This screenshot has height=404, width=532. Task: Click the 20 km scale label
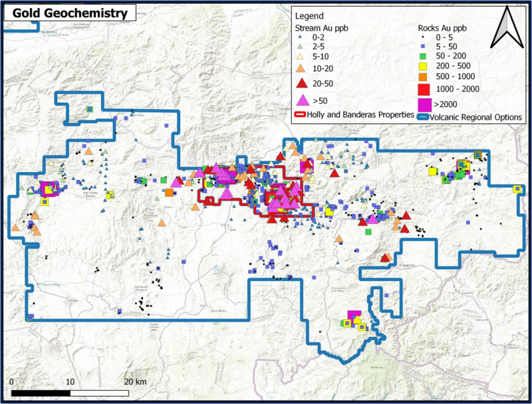coord(135,381)
